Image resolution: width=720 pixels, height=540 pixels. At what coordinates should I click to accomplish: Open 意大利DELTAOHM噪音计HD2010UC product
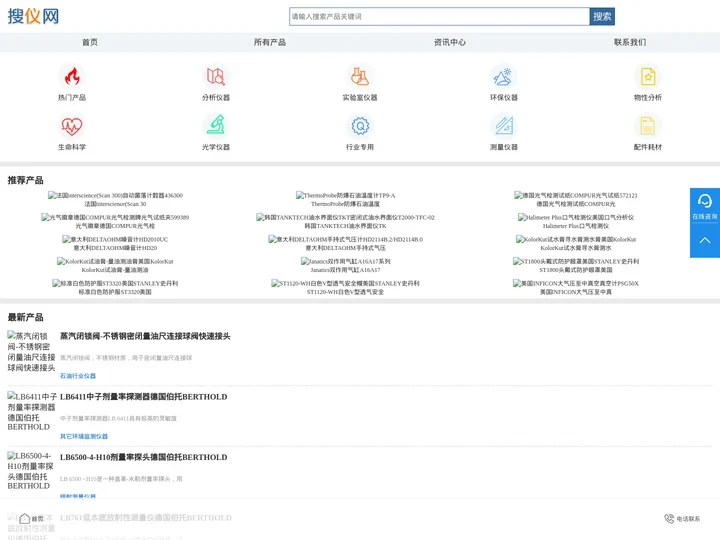pyautogui.click(x=115, y=243)
